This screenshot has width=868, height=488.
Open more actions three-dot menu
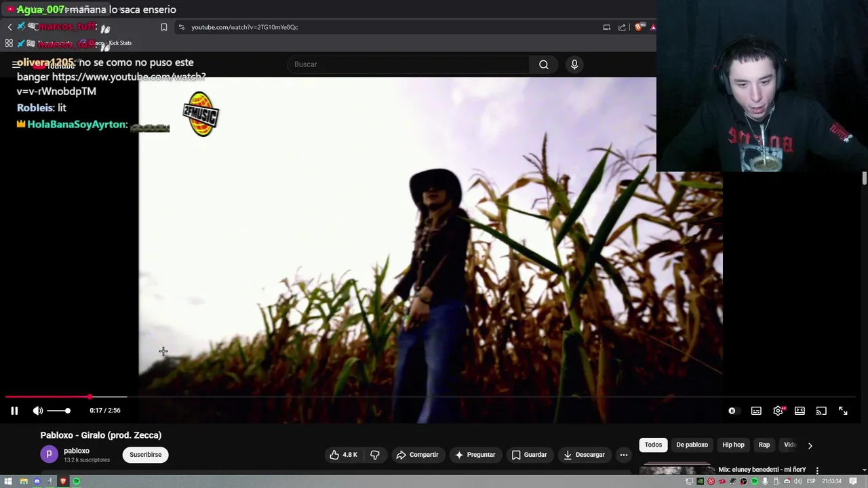624,455
